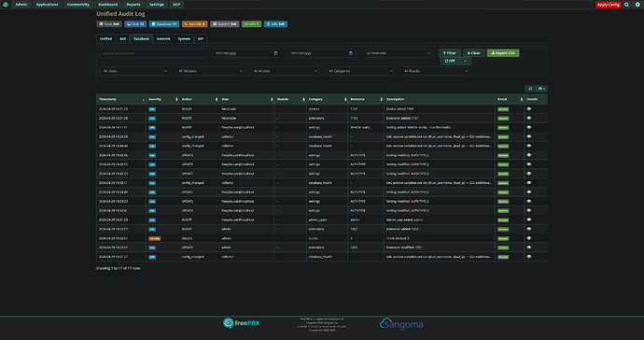The height and width of the screenshot is (340, 644).
Task: Open the Connectivity menu
Action: tap(78, 5)
